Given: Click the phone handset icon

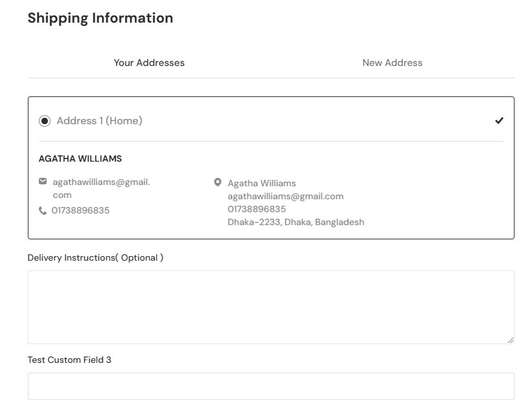Looking at the screenshot, I should click(x=43, y=210).
